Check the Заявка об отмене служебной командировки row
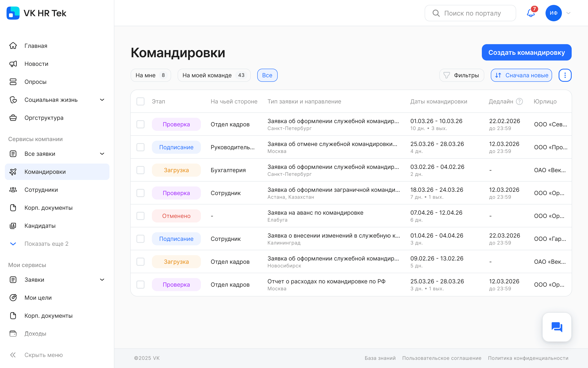This screenshot has height=368, width=588. [140, 147]
